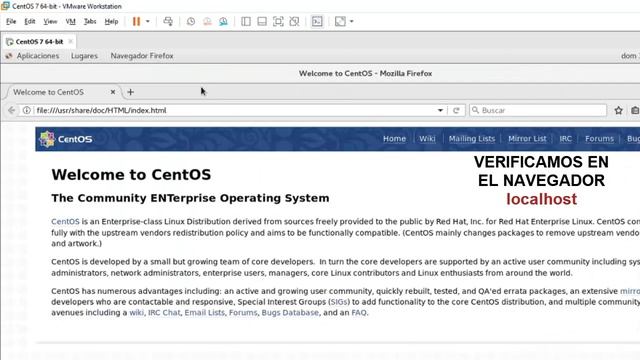Click the SIGs link

pos(340,302)
